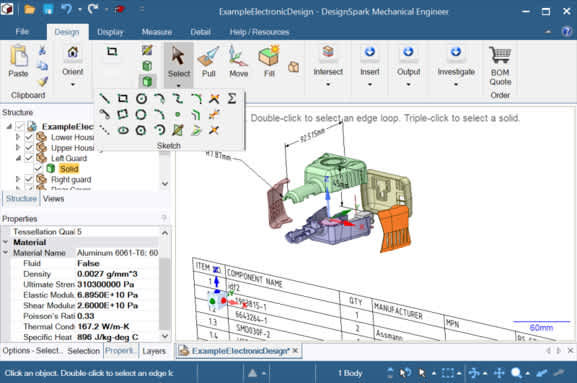Image resolution: width=577 pixels, height=383 pixels.
Task: Switch to Section mode cube icon
Action: coord(147,66)
